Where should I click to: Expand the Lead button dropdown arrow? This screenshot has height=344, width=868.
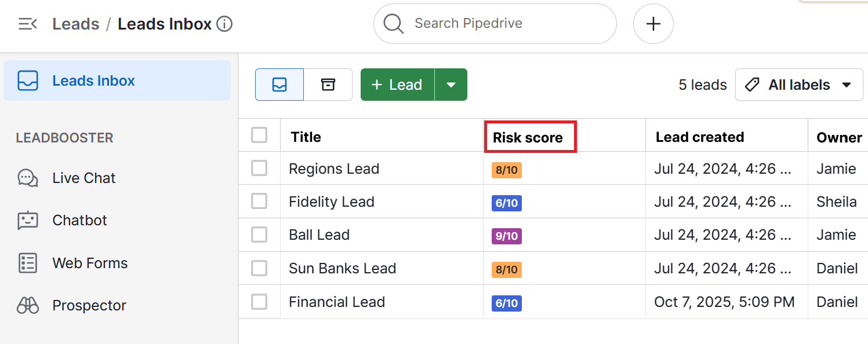(451, 84)
